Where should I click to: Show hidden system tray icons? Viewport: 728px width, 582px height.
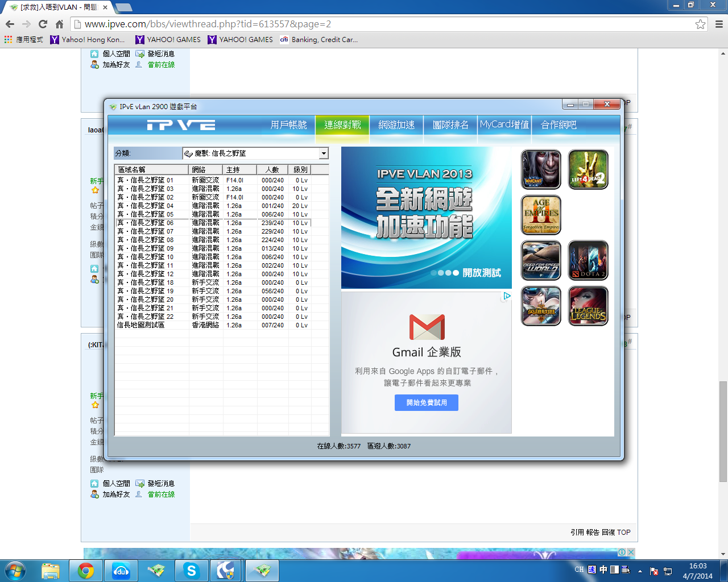(640, 571)
